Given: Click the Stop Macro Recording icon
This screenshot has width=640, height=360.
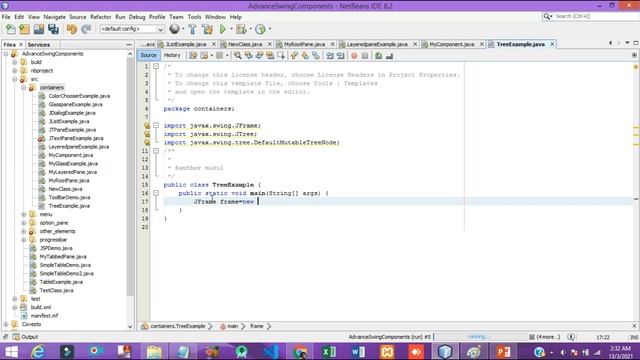Looking at the screenshot, I should coord(365,56).
